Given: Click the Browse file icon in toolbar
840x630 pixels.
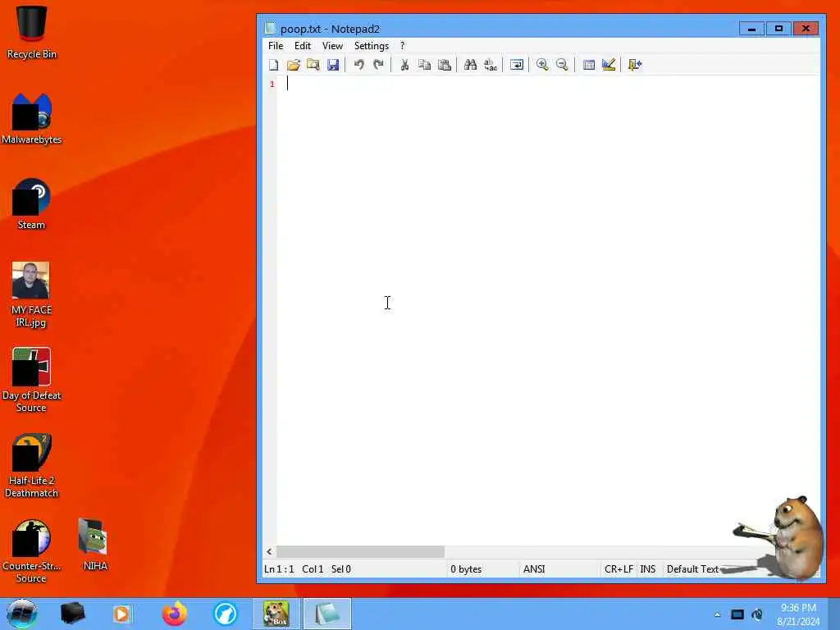Looking at the screenshot, I should pos(313,65).
